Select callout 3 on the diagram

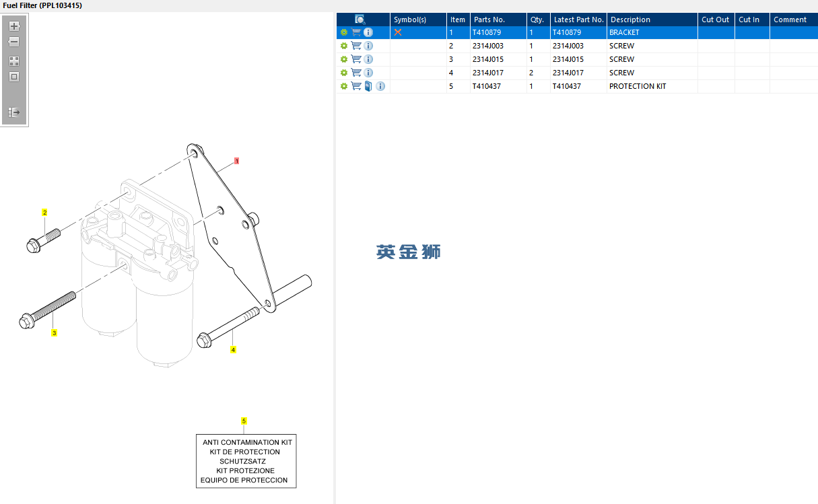[55, 332]
